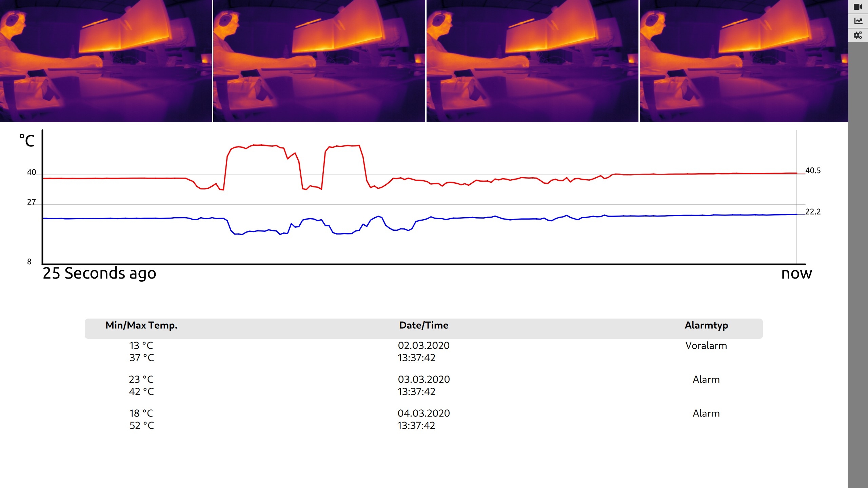Click the 40.5 current max temperature label
868x488 pixels.
[813, 171]
